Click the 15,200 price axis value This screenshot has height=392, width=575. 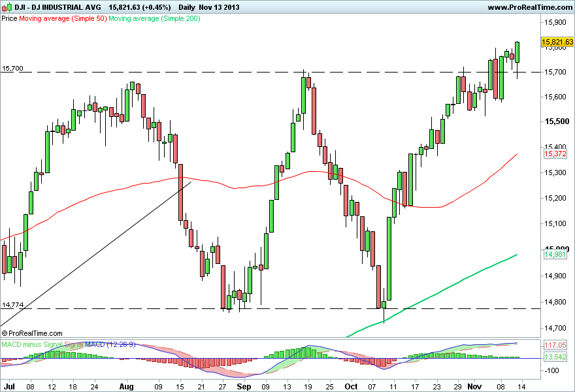555,199
